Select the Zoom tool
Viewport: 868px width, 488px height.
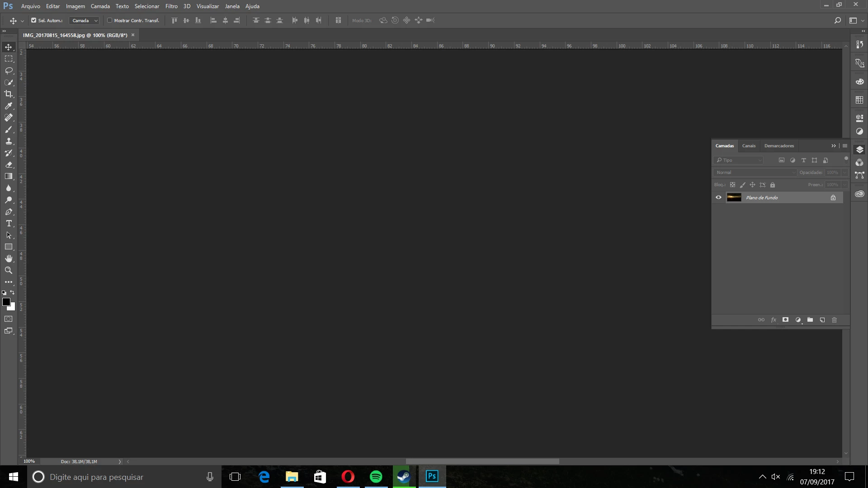click(x=9, y=270)
